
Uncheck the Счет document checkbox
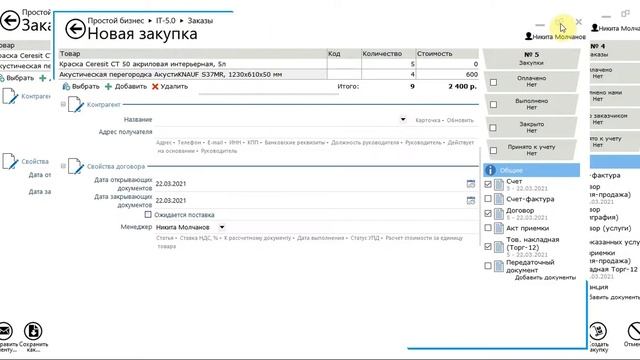point(488,184)
